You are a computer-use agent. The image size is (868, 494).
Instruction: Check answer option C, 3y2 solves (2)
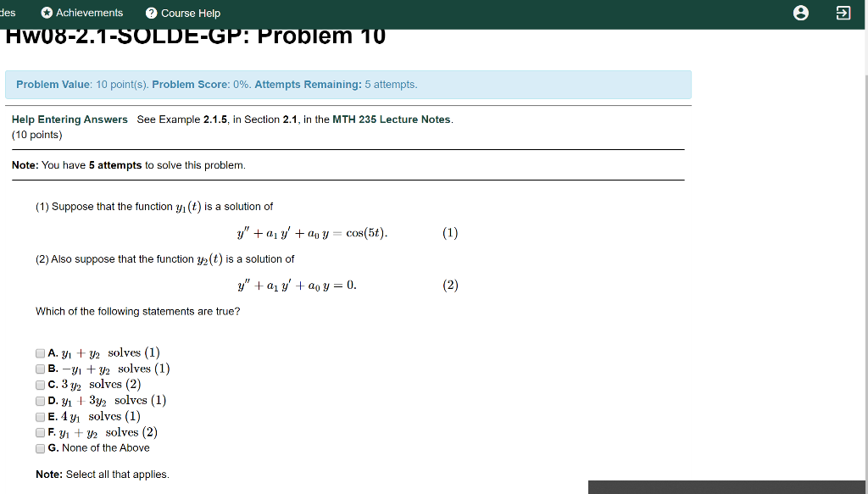click(x=39, y=384)
